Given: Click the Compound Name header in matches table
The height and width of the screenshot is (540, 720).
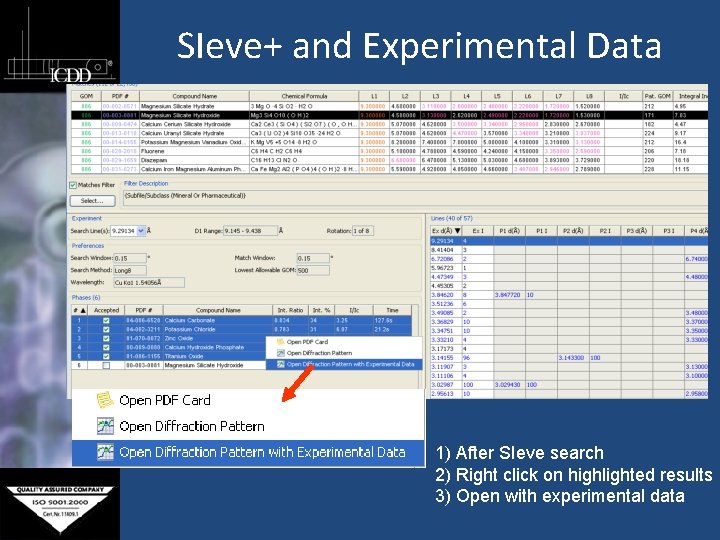Looking at the screenshot, I should pyautogui.click(x=194, y=96).
